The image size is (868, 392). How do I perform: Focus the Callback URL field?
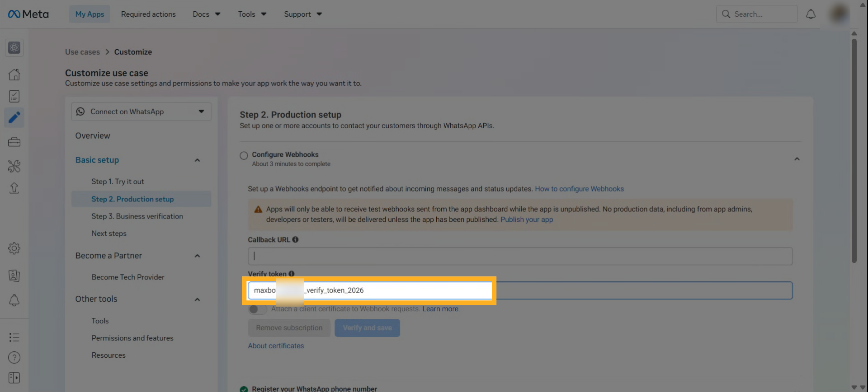point(520,256)
